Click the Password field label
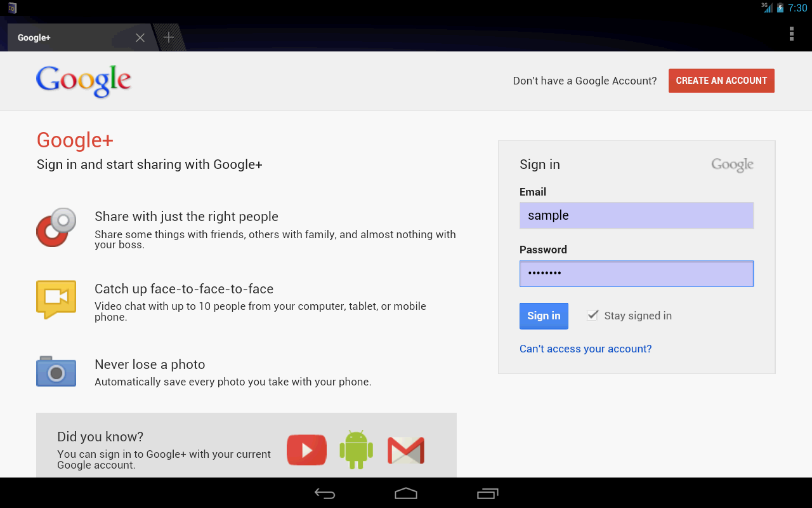This screenshot has width=812, height=508. pyautogui.click(x=543, y=250)
